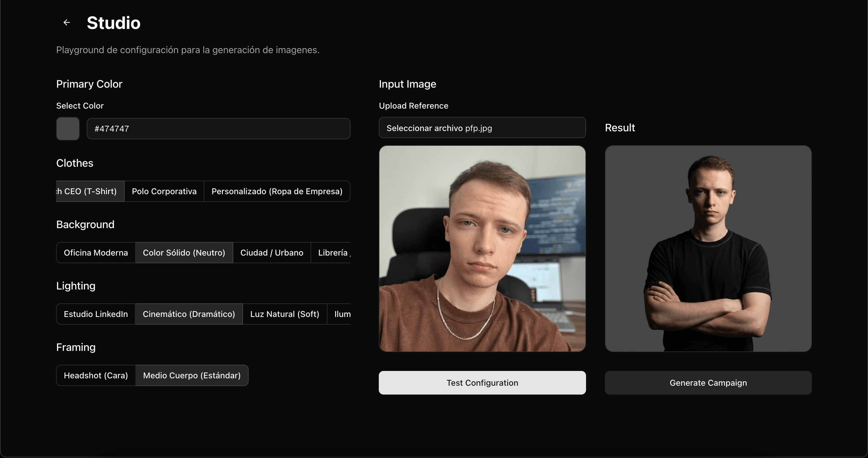Select Estudio LinkedIn lighting
This screenshot has height=458, width=868.
click(x=96, y=313)
